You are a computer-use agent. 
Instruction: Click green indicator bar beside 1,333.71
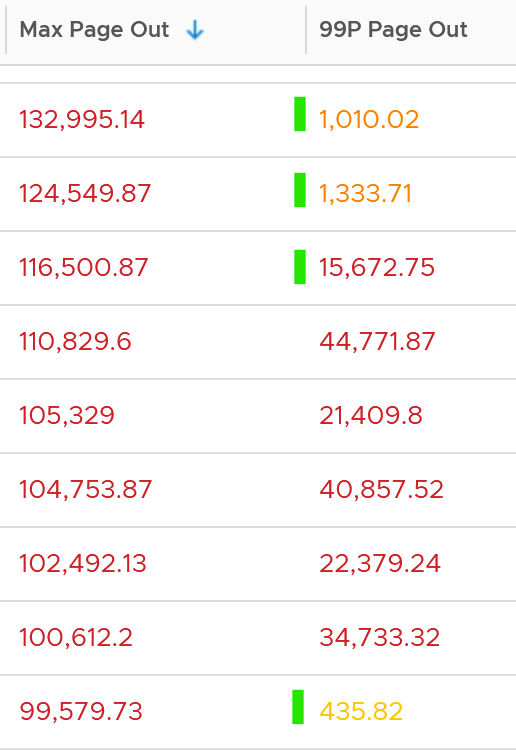300,190
